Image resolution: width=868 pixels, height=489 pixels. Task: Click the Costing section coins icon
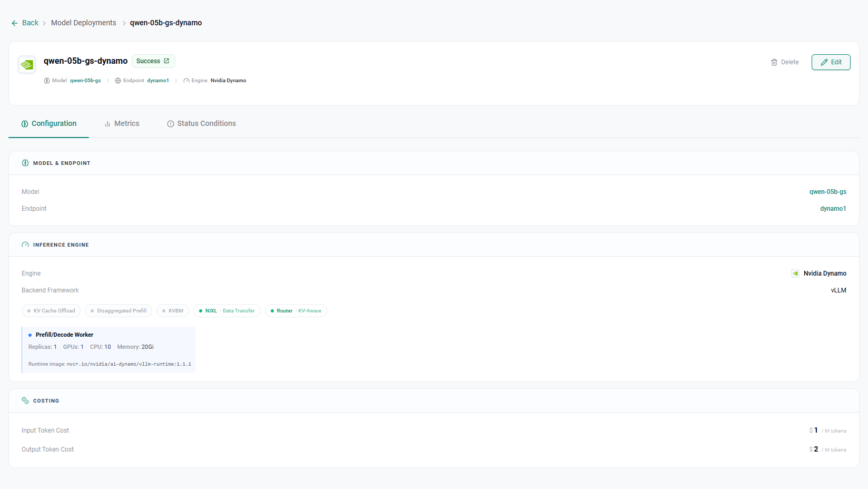coord(25,400)
